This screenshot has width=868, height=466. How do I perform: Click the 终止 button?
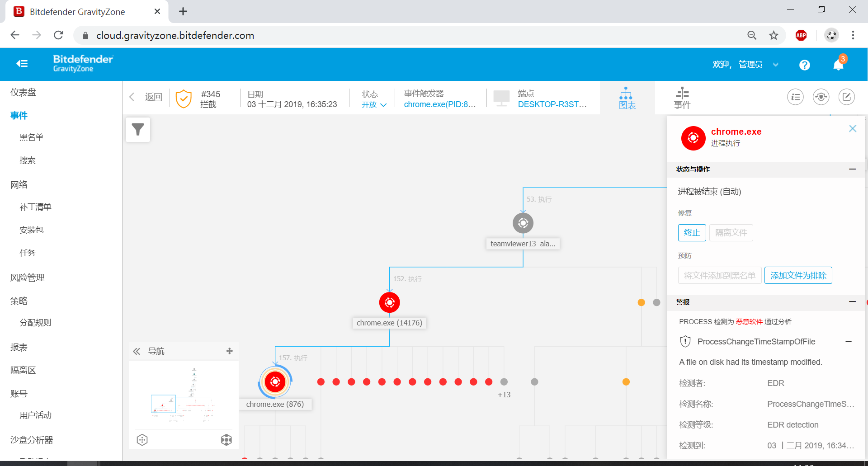pyautogui.click(x=692, y=233)
